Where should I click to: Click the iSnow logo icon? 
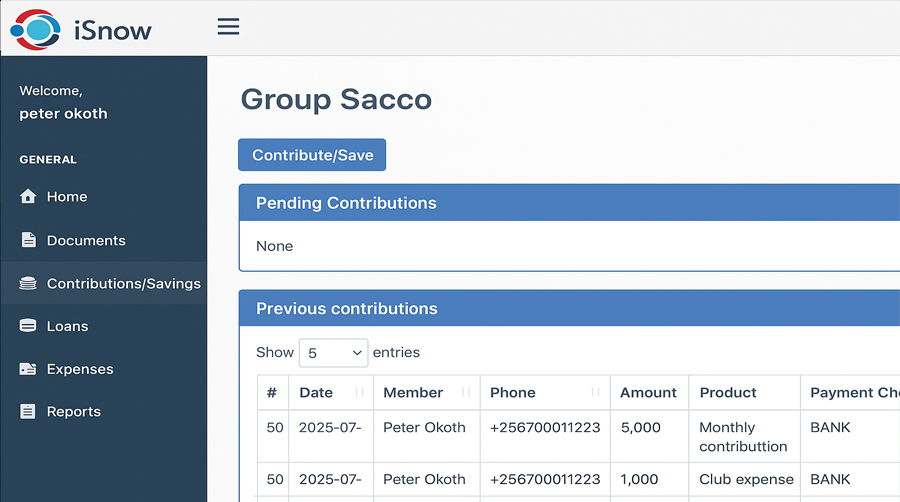pyautogui.click(x=36, y=29)
